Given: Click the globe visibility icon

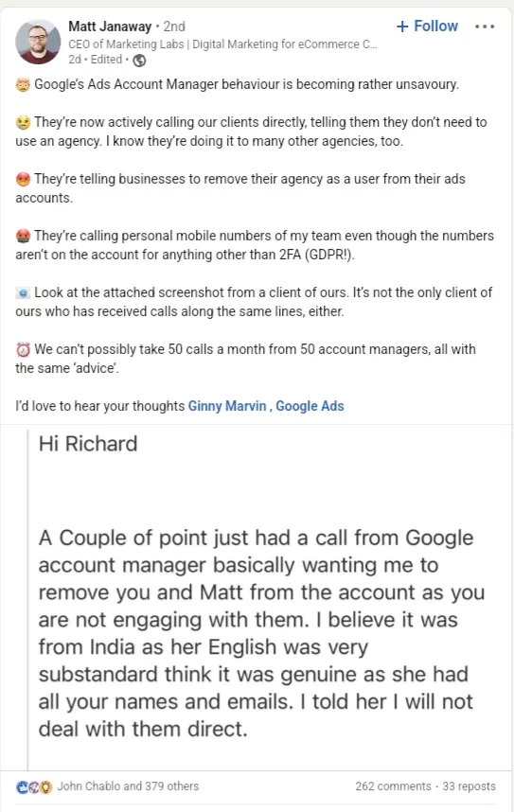Looking at the screenshot, I should click(x=139, y=61).
